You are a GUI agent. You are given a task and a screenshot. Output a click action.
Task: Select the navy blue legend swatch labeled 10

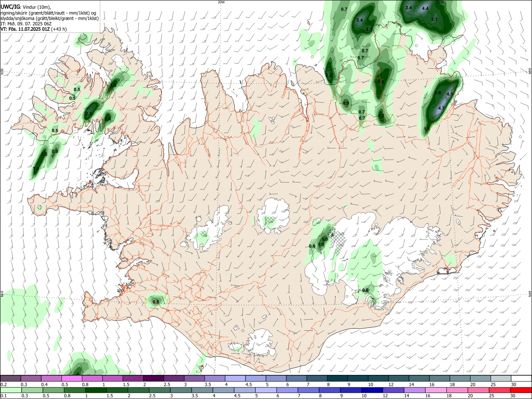pos(372,390)
